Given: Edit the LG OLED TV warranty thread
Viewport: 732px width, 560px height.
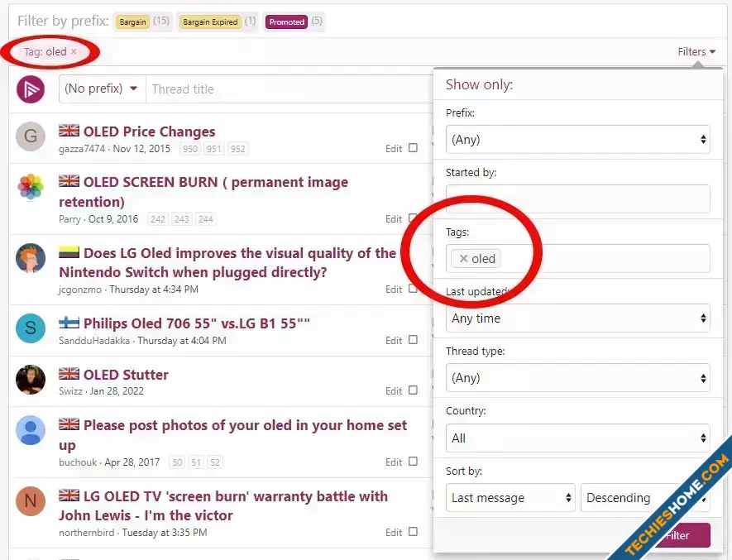Looking at the screenshot, I should click(x=394, y=533).
